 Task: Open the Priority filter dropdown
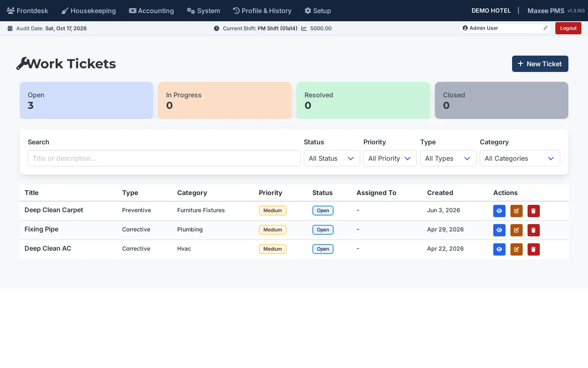click(x=390, y=158)
